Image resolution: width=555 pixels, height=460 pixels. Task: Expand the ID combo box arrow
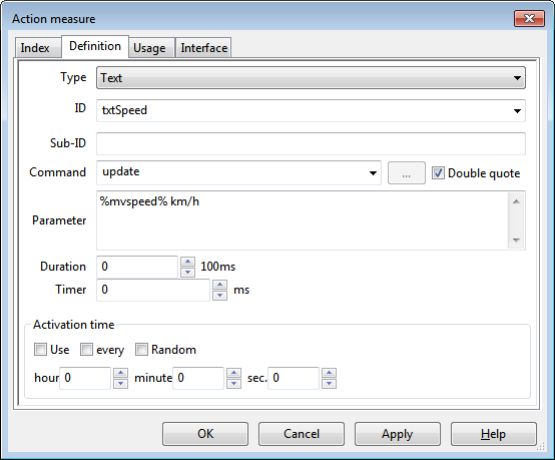coord(517,111)
